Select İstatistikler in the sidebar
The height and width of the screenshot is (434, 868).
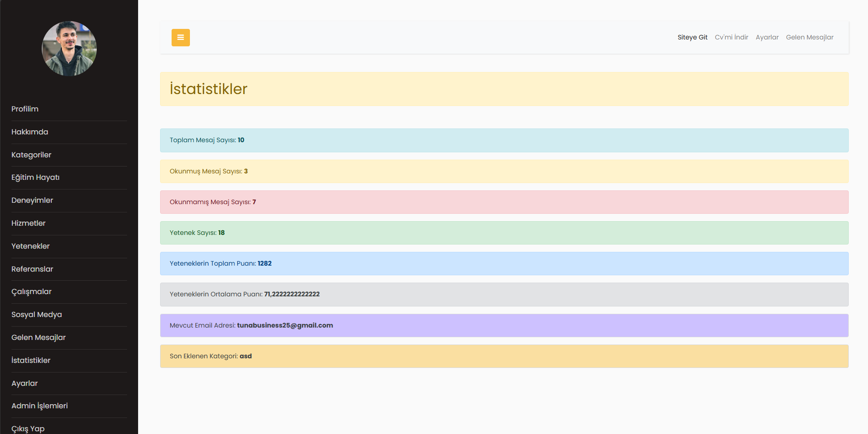31,361
